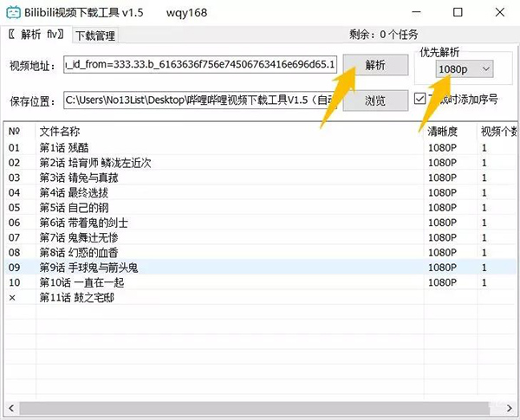Click number 05 in the № column
520x420 pixels.
click(x=14, y=208)
